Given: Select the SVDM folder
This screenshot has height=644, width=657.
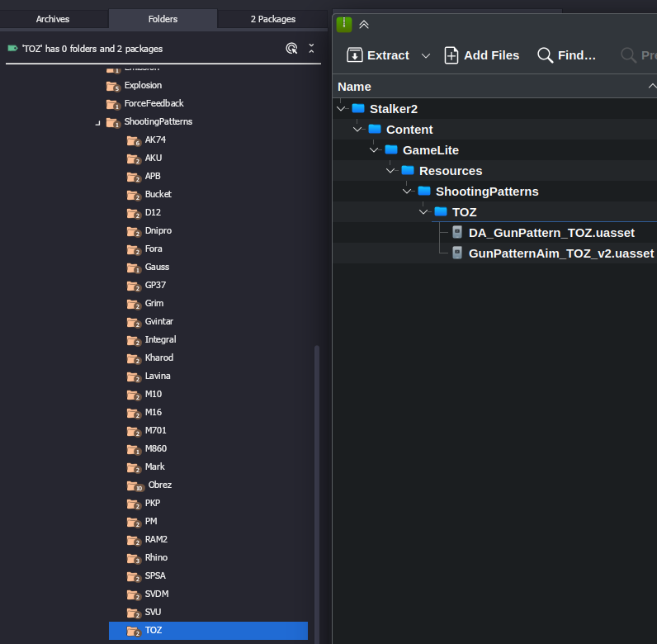Looking at the screenshot, I should pyautogui.click(x=157, y=594).
